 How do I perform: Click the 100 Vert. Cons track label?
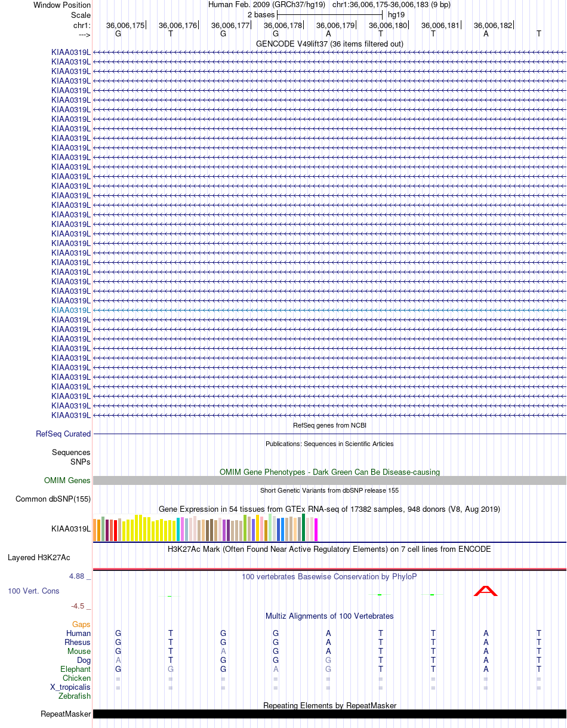click(x=33, y=591)
